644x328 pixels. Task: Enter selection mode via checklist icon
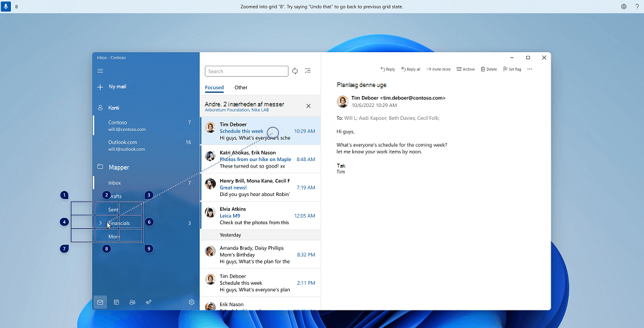click(308, 71)
